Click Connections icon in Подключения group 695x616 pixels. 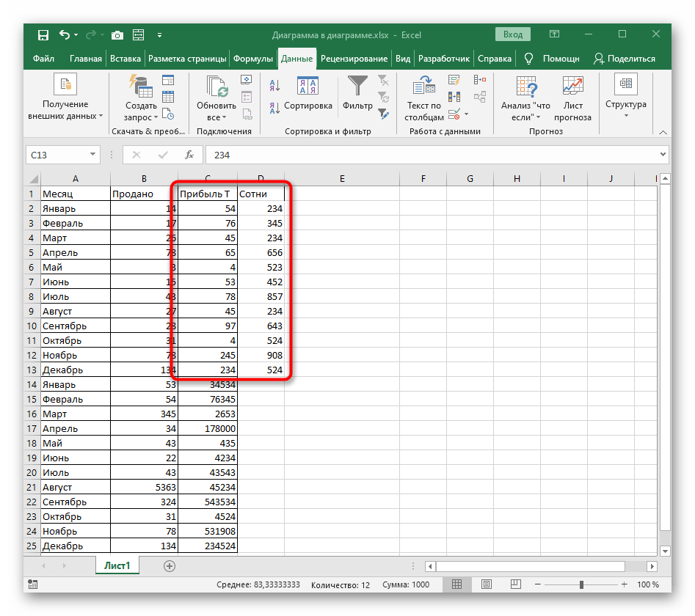[247, 80]
